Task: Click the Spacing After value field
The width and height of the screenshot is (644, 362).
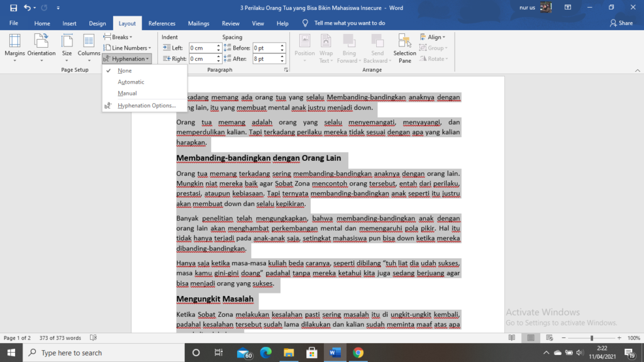Action: coord(266,58)
